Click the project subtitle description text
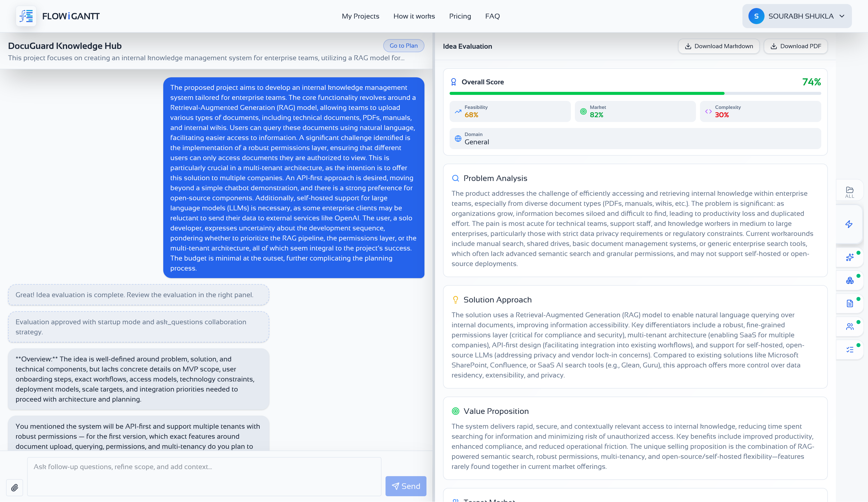 pos(206,58)
